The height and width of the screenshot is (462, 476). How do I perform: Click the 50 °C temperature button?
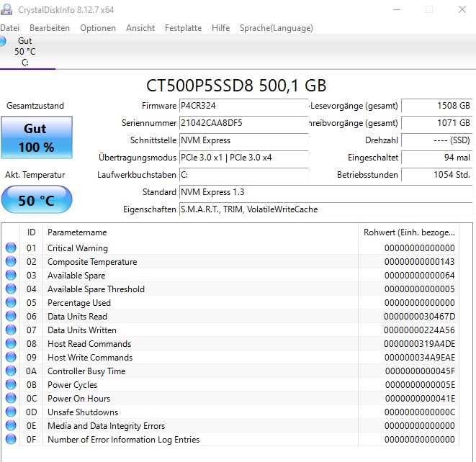pos(37,200)
